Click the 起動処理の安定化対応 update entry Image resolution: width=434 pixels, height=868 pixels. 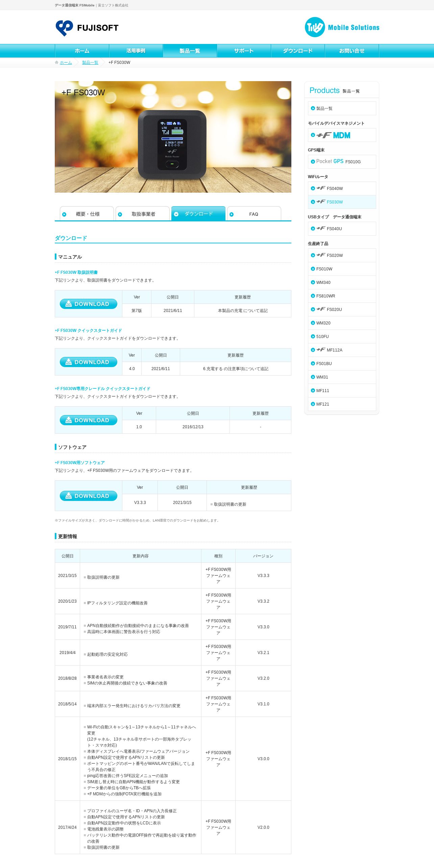(x=107, y=654)
